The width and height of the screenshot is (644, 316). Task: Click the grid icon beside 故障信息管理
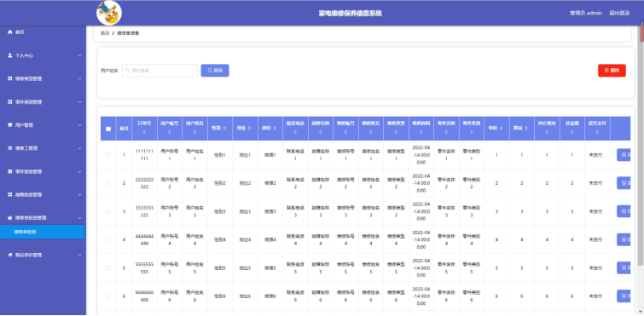[x=10, y=194]
